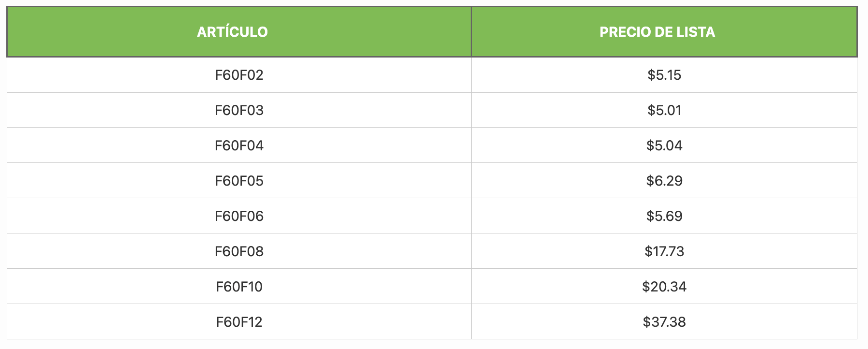The width and height of the screenshot is (868, 349).
Task: Select the $37.38 price cell
Action: pos(664,322)
